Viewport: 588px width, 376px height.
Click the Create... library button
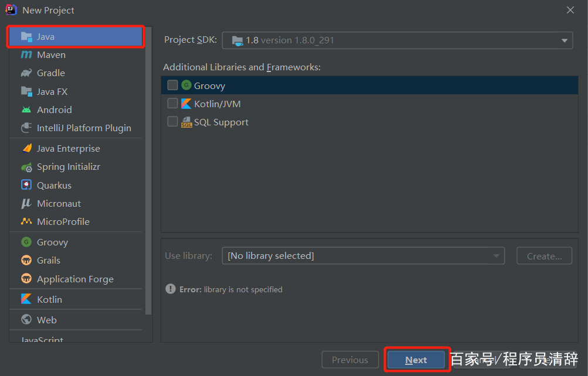point(544,256)
